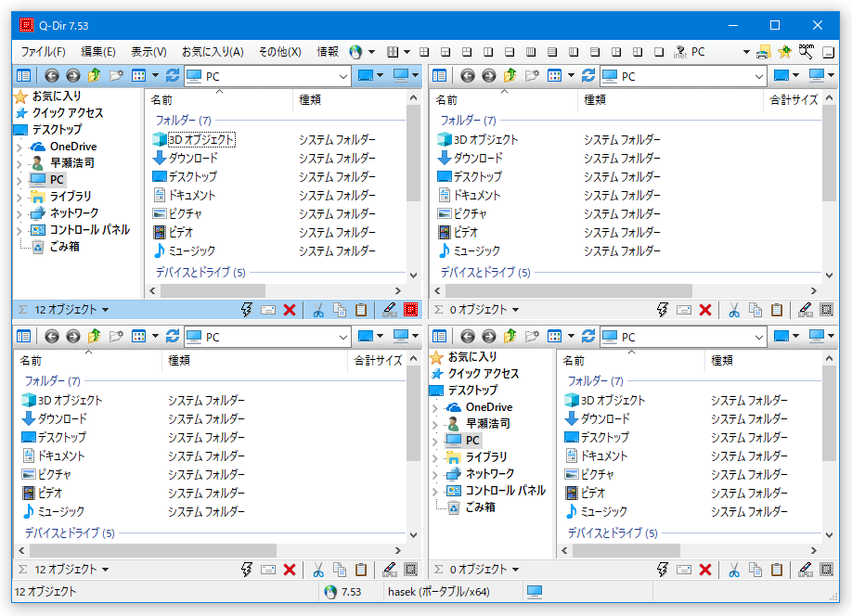The image size is (852, 616).
Task: Click the copy icon in the top-left pane status bar
Action: click(340, 310)
